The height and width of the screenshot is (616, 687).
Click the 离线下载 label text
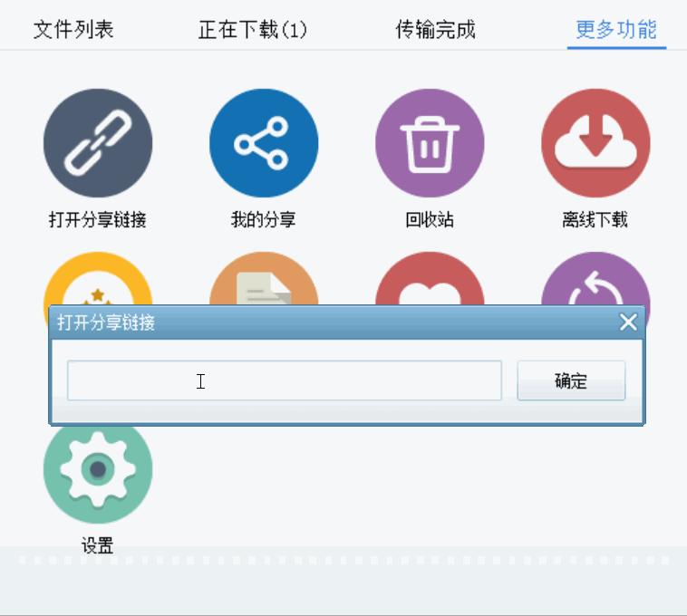[595, 219]
